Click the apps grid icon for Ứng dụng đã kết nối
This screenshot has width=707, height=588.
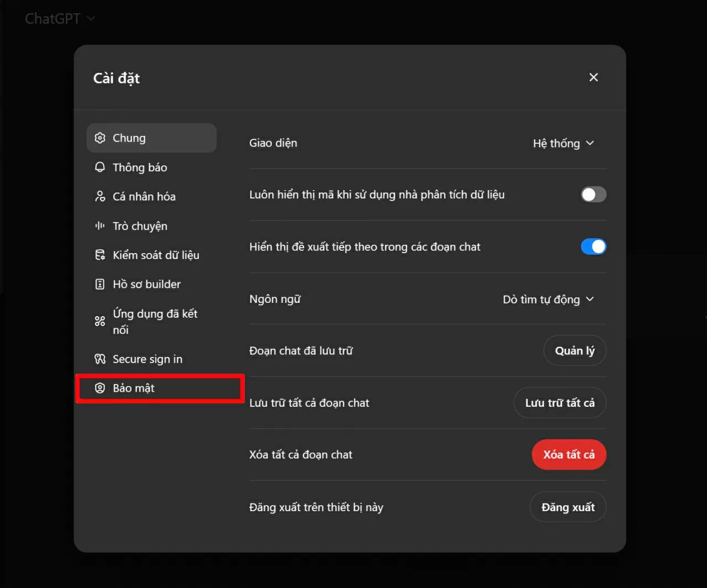[x=100, y=321]
